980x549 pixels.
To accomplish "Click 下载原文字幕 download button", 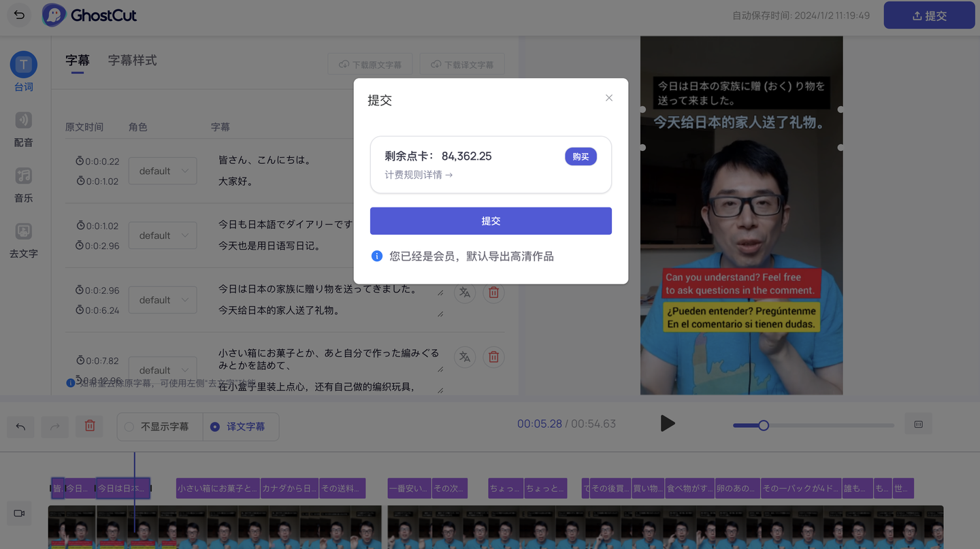I will [370, 65].
